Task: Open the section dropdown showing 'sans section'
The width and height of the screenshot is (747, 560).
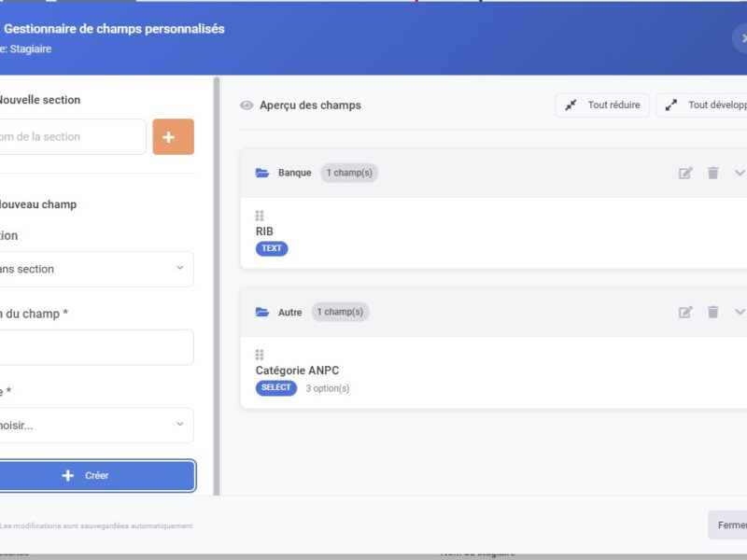Action: [93, 269]
